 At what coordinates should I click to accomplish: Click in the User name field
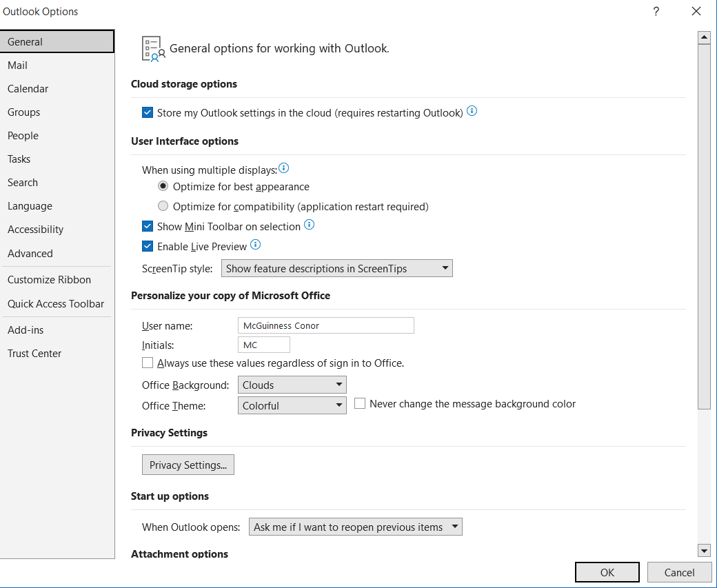click(x=325, y=325)
